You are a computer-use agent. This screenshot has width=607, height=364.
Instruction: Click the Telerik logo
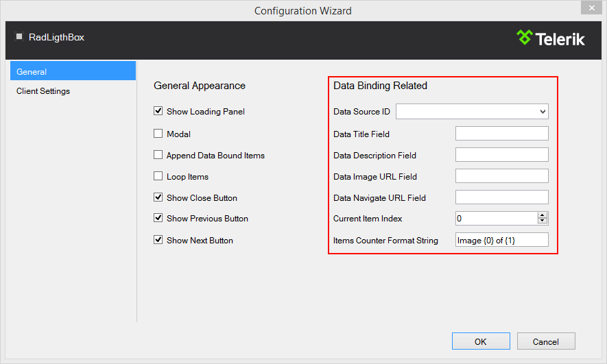(x=551, y=38)
